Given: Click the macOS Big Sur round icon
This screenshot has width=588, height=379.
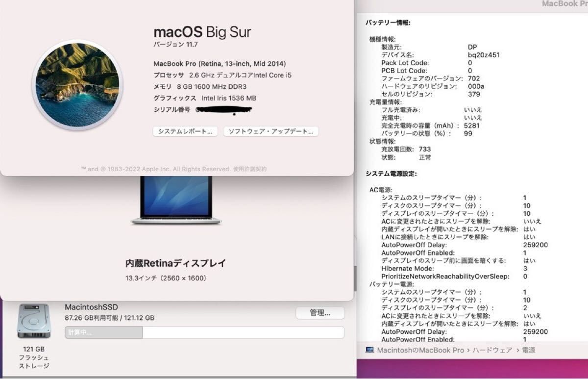Looking at the screenshot, I should point(77,84).
